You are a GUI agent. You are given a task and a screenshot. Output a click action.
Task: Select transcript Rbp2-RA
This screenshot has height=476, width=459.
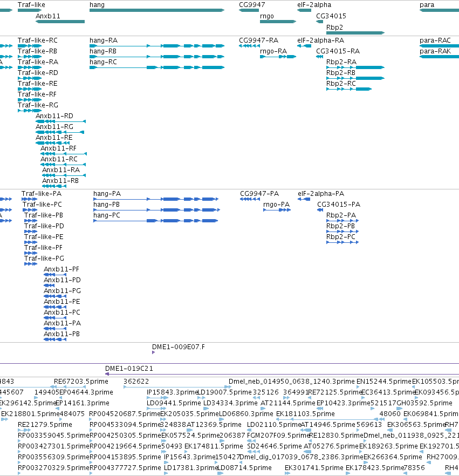point(341,62)
